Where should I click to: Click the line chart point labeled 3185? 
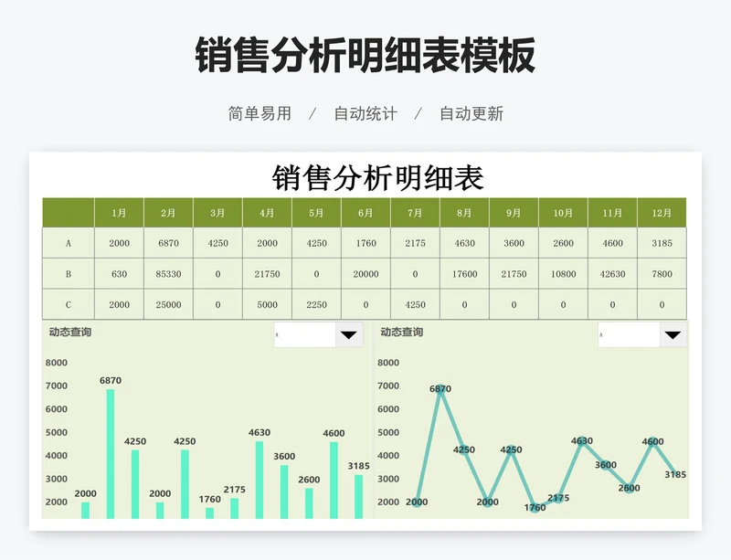pyautogui.click(x=675, y=474)
